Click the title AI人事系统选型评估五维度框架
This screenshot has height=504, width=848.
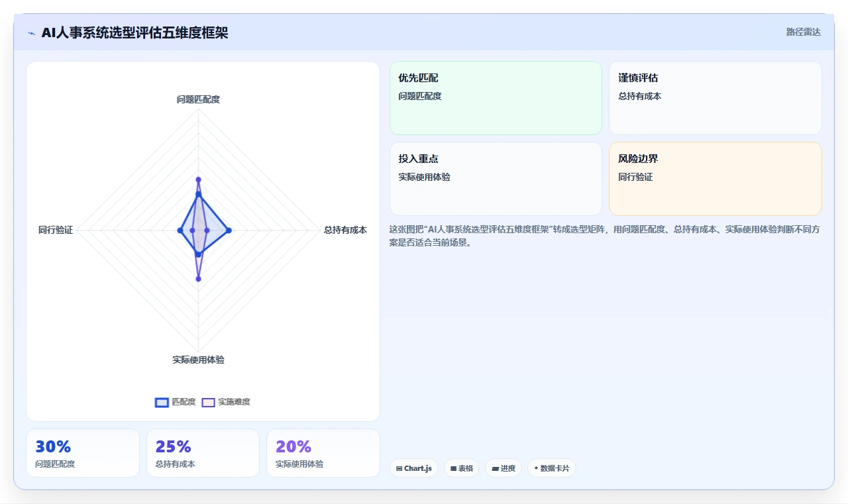coord(134,32)
